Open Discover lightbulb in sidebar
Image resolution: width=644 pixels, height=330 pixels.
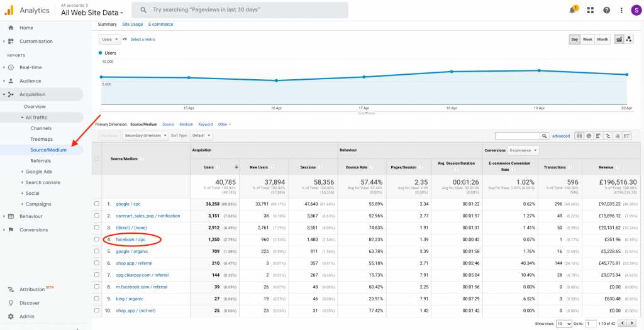[x=11, y=303]
